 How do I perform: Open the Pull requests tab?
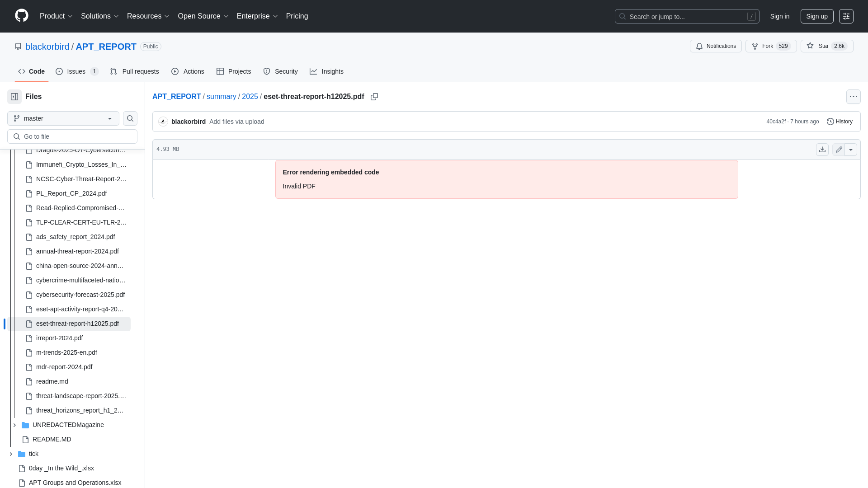[x=134, y=71]
